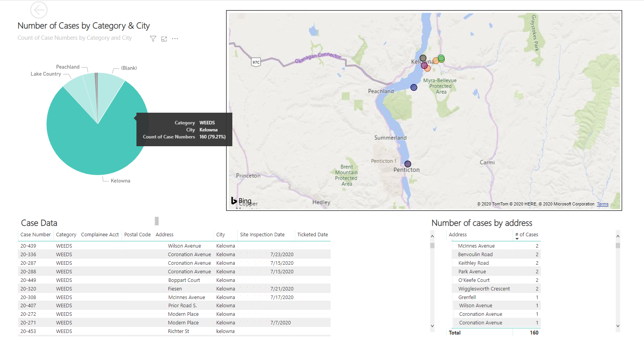Image resolution: width=644 pixels, height=340 pixels.
Task: Select case number 20-288
Action: point(28,272)
